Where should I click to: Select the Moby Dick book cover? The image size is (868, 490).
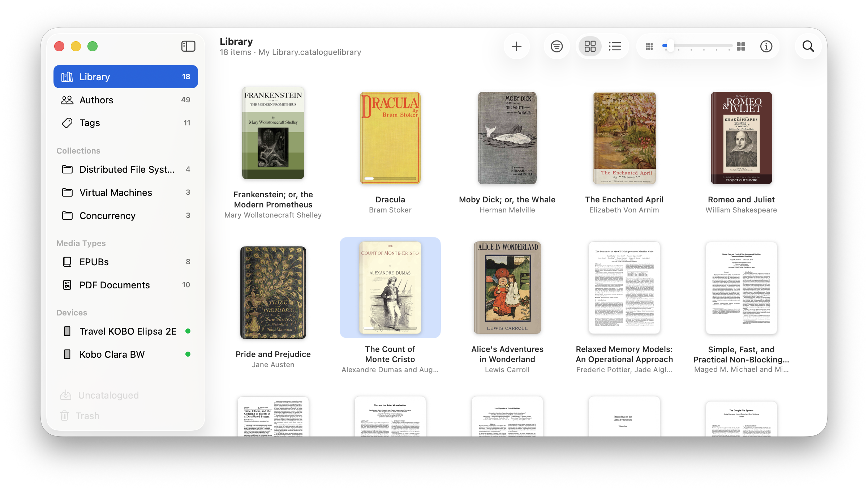(507, 138)
